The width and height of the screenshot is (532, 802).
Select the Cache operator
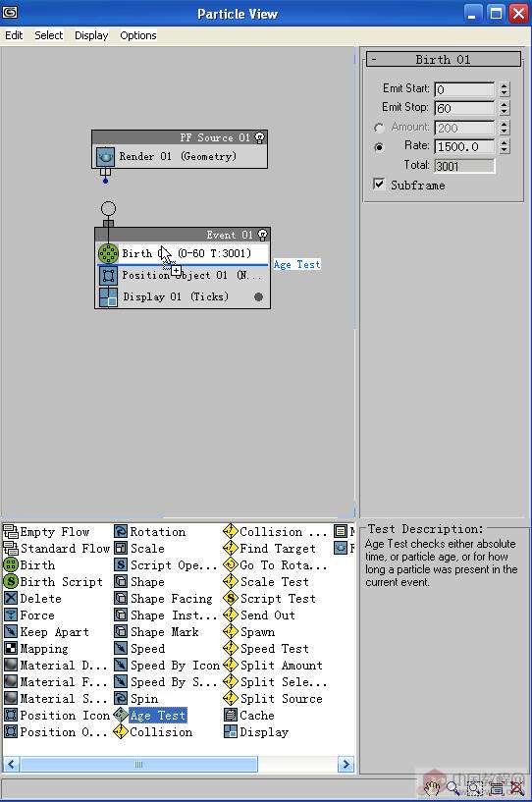[x=249, y=716]
